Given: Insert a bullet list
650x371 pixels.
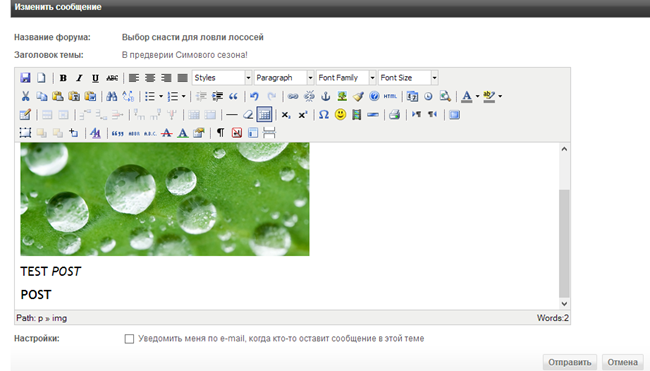Looking at the screenshot, I should (x=150, y=96).
